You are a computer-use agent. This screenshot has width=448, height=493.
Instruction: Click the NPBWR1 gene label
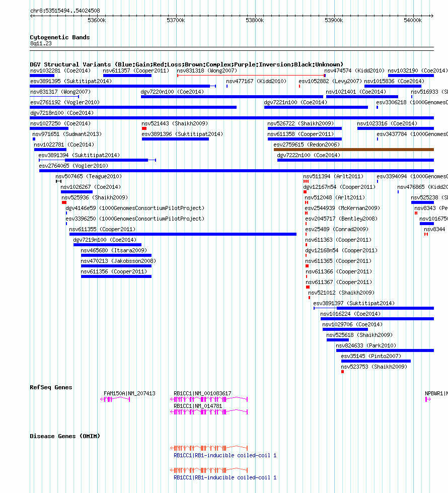click(436, 394)
